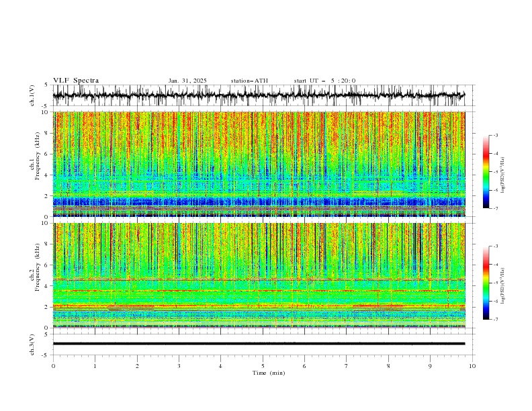532x411 pixels.
Task: Select the ch.2 "Frequency (kHz)" axis label
Action: pyautogui.click(x=38, y=267)
